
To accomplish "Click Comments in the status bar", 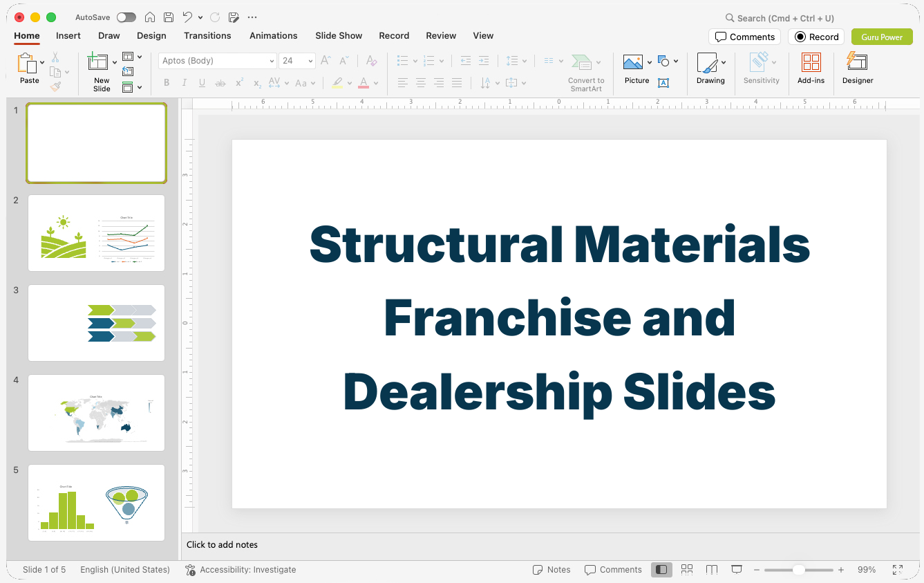I will tap(613, 570).
